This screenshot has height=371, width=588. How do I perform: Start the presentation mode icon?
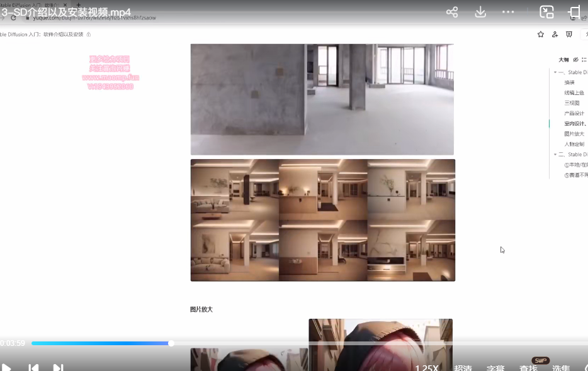569,35
